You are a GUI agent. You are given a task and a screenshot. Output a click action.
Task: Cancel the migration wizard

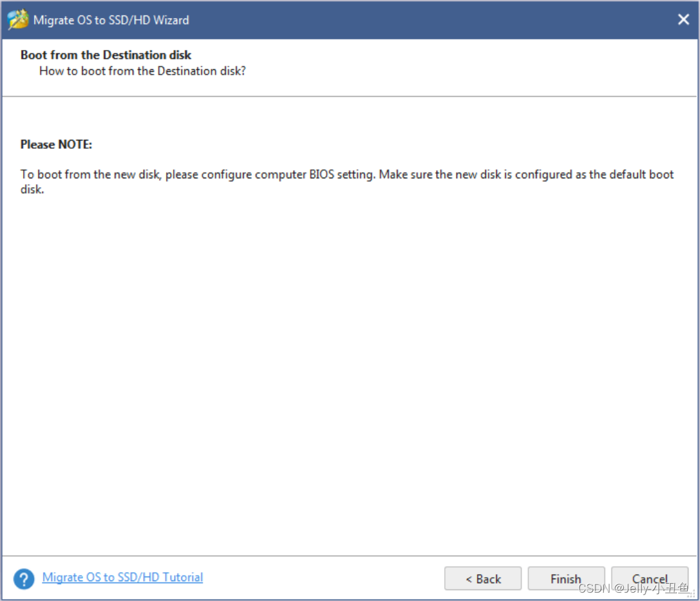[649, 578]
